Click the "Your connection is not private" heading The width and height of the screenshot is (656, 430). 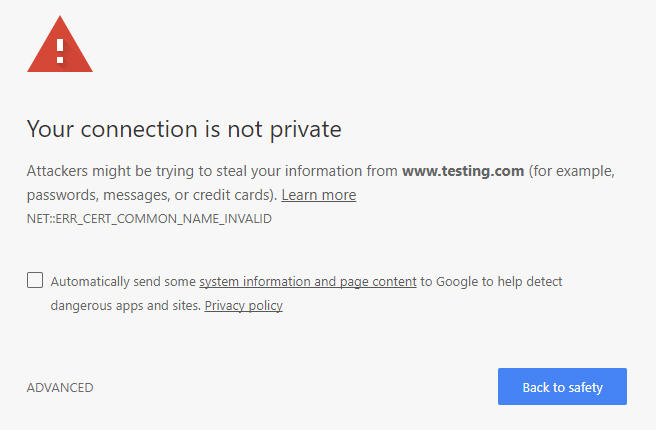[x=184, y=129]
